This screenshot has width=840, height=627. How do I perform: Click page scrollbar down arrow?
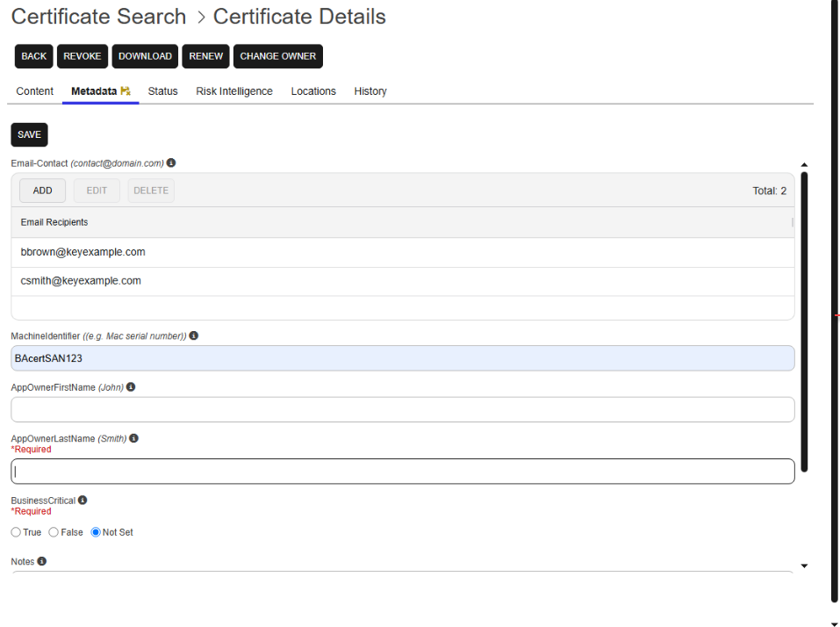[x=834, y=623]
